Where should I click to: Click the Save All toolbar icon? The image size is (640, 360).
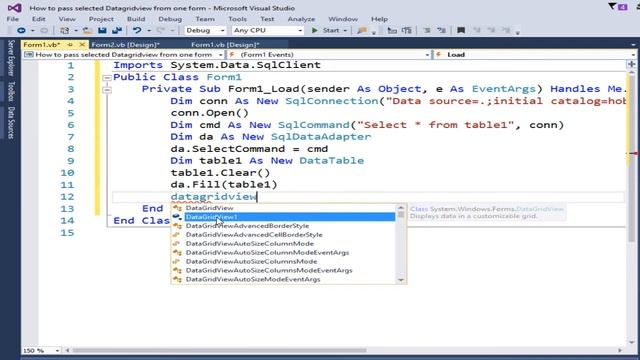[117, 30]
